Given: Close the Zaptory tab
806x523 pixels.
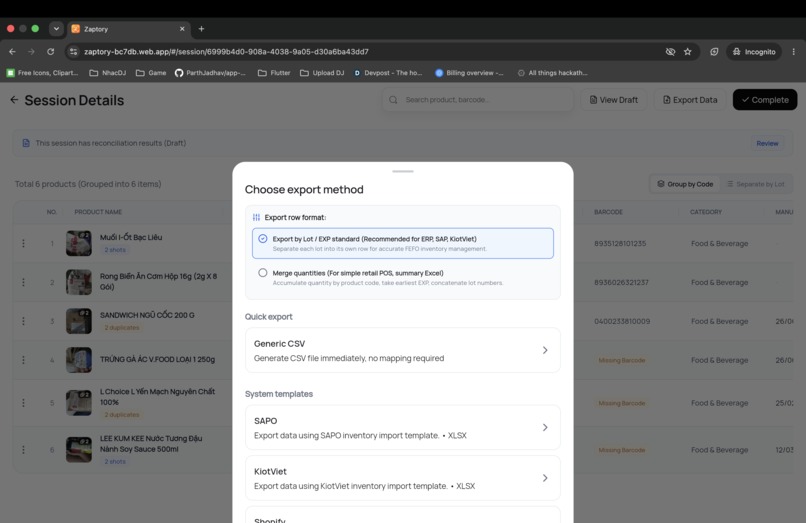Looking at the screenshot, I should click(x=182, y=29).
